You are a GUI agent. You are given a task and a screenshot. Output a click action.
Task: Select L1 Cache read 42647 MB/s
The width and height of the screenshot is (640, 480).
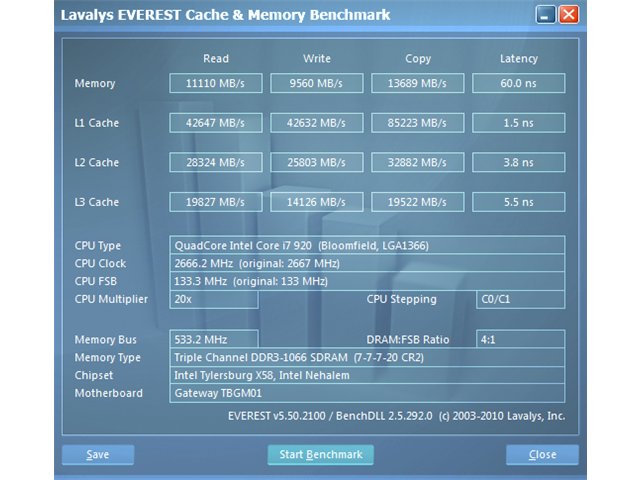coord(216,123)
